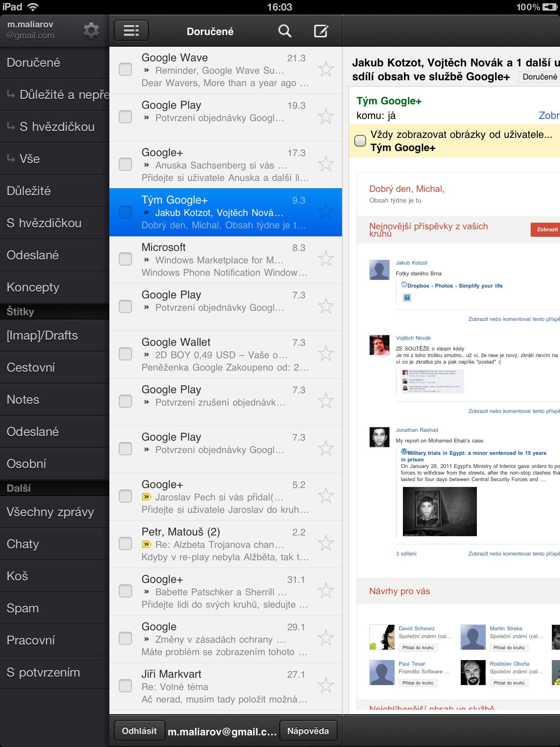560x747 pixels.
Task: Open the [Imap]/Drafts label
Action: [x=55, y=336]
